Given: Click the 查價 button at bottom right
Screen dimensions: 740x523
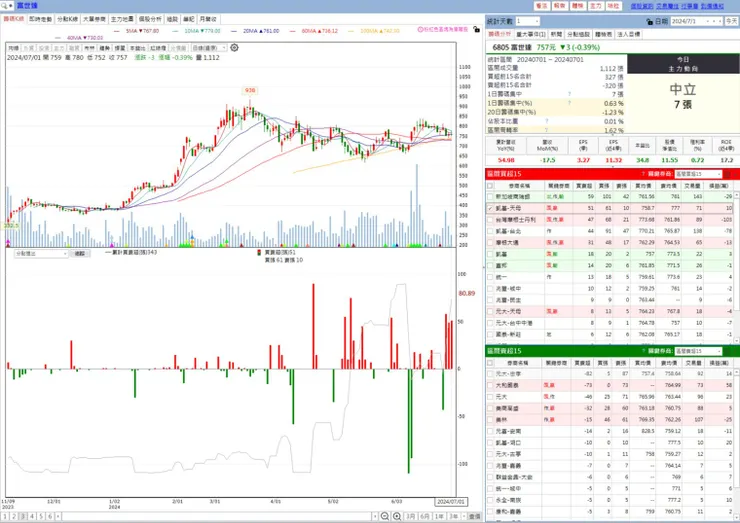Looking at the screenshot, I should [x=474, y=516].
